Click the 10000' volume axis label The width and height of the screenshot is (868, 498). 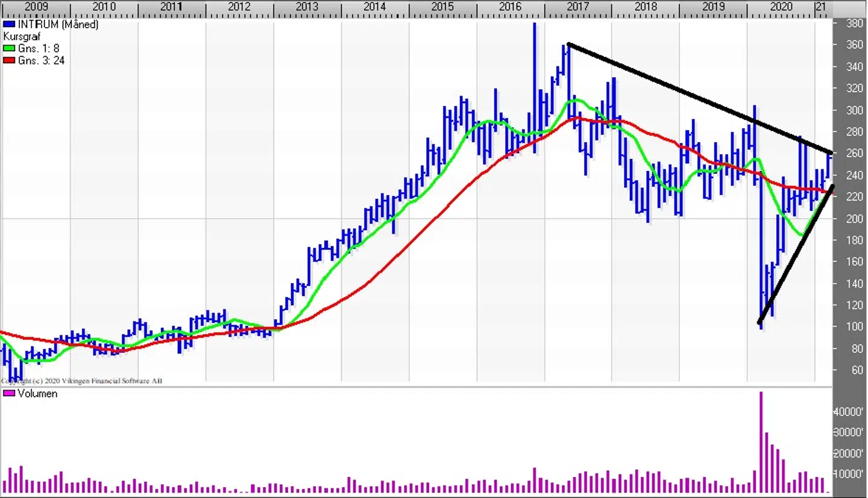coord(851,474)
